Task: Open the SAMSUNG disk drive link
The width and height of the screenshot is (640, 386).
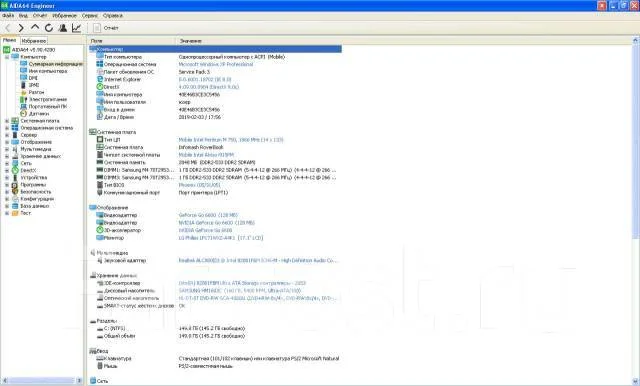Action: [240, 291]
